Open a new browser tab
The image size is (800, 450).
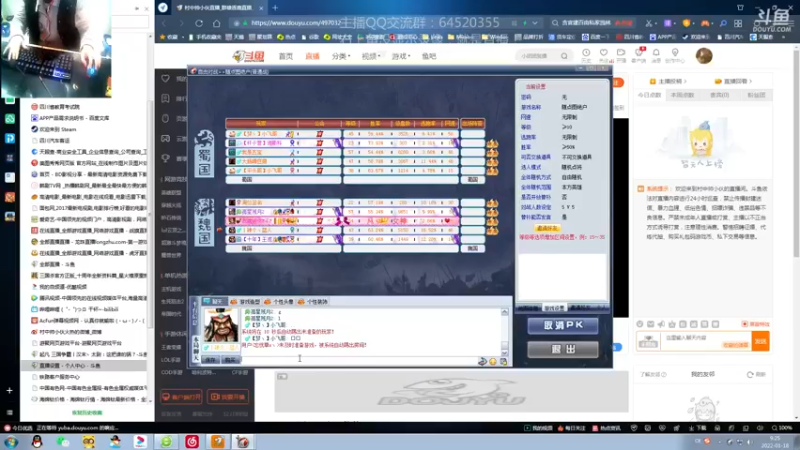(x=275, y=8)
